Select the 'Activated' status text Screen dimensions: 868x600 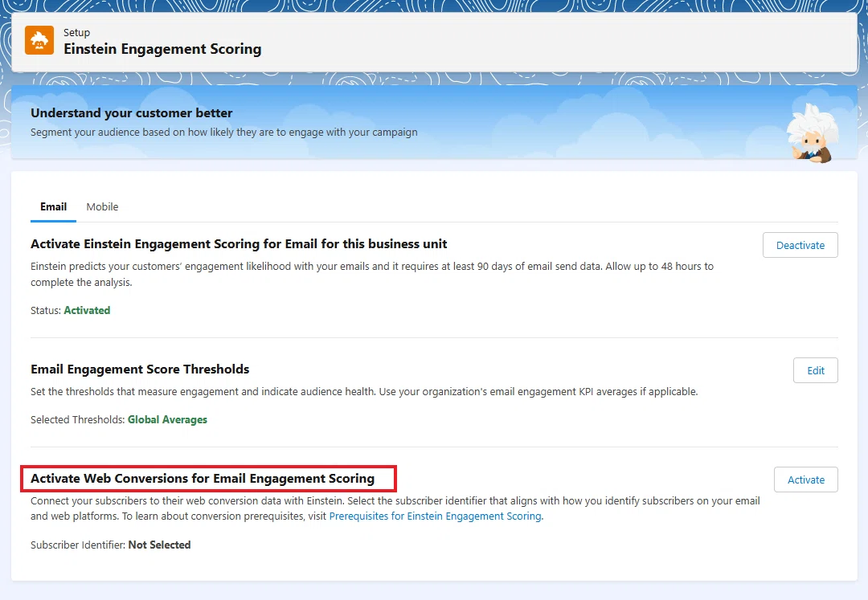(x=87, y=310)
